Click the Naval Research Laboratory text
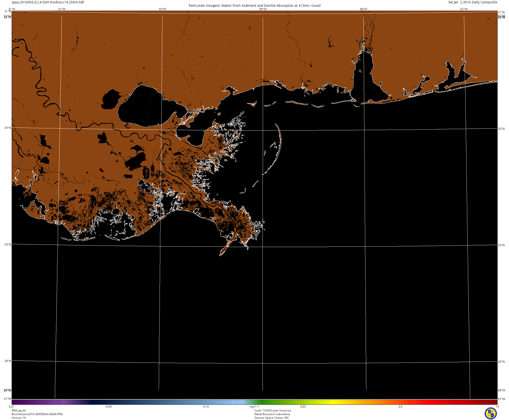This screenshot has width=509, height=420. coord(272,414)
